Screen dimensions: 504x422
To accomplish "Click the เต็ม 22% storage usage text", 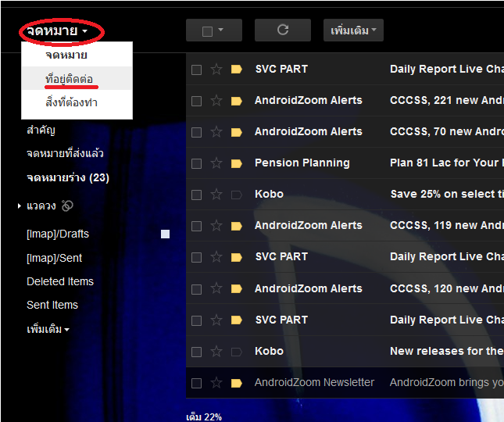I will (204, 417).
